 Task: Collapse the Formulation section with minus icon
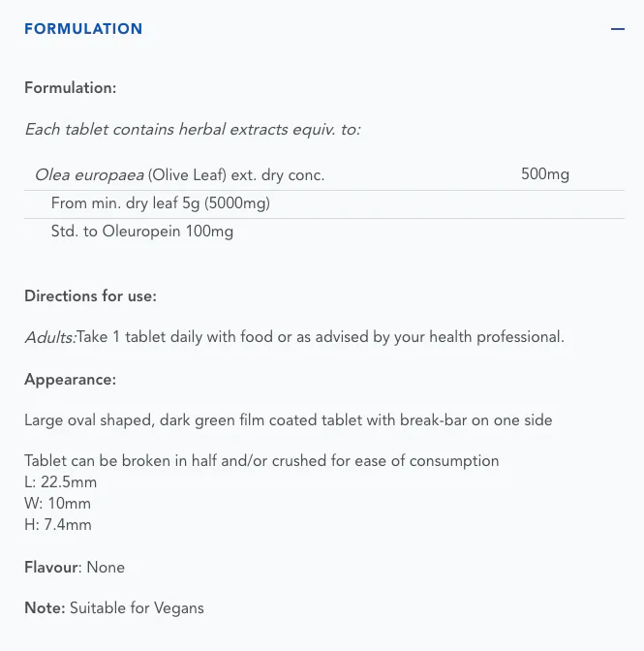click(618, 29)
